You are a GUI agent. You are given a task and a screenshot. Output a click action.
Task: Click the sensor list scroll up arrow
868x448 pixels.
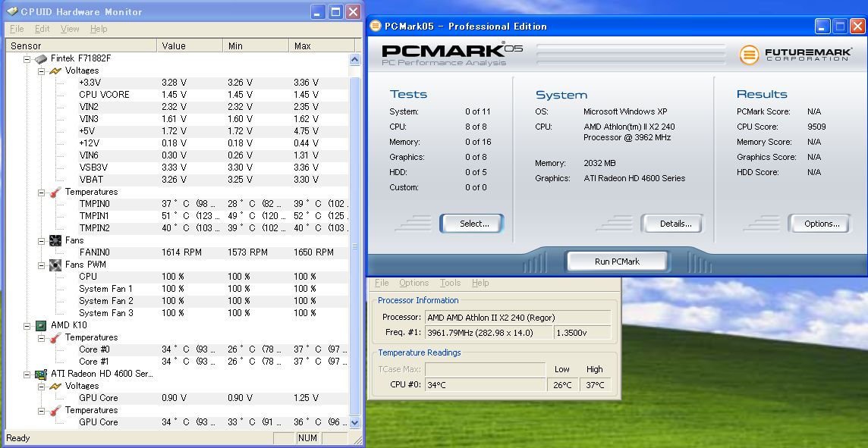[x=355, y=59]
